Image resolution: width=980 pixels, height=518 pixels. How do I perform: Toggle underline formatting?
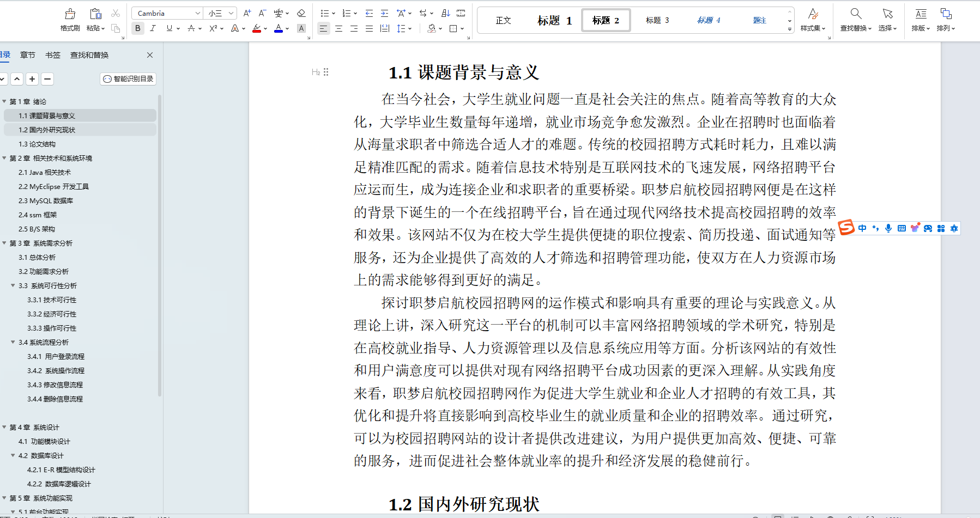tap(170, 28)
